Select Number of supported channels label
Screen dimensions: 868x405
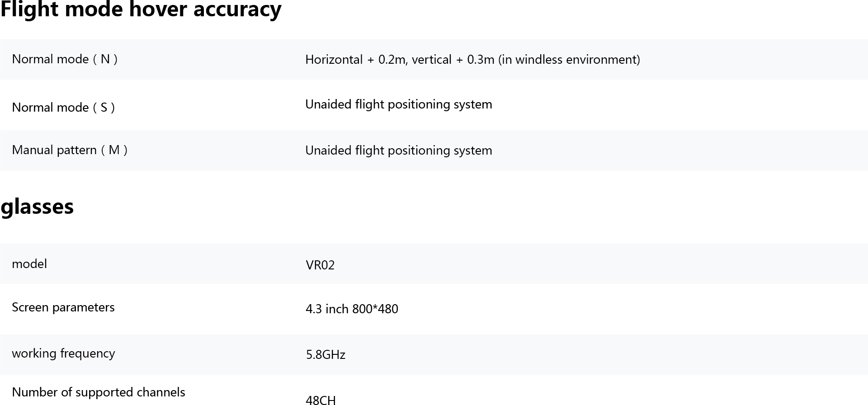tap(99, 392)
